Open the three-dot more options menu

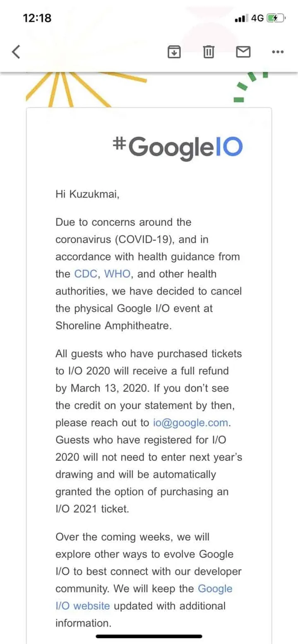pyautogui.click(x=278, y=52)
